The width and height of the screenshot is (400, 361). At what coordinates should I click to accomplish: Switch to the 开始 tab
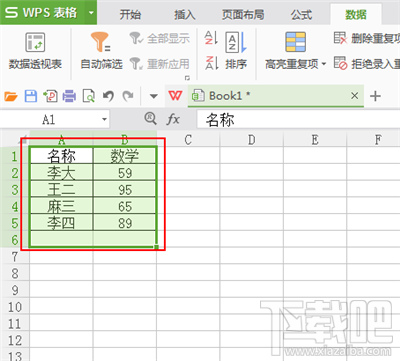click(130, 15)
